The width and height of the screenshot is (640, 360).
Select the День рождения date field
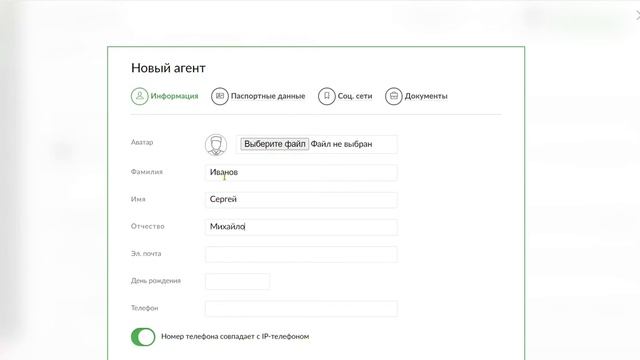(x=238, y=282)
